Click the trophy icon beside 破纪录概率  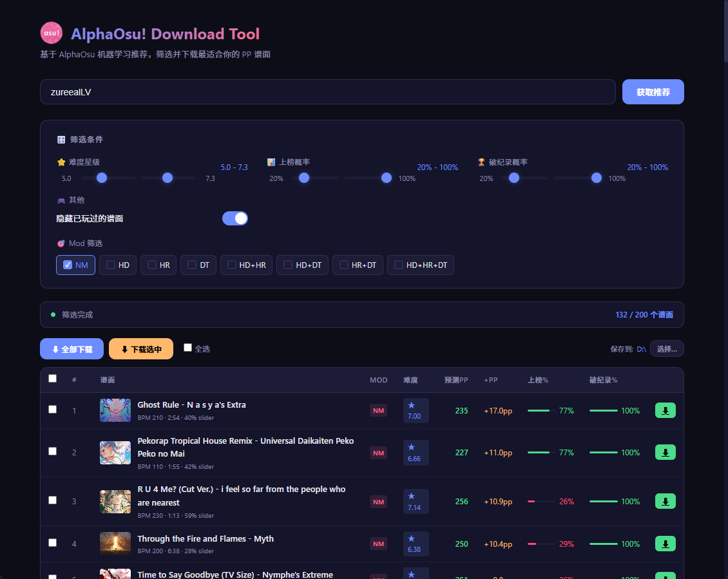pyautogui.click(x=481, y=162)
